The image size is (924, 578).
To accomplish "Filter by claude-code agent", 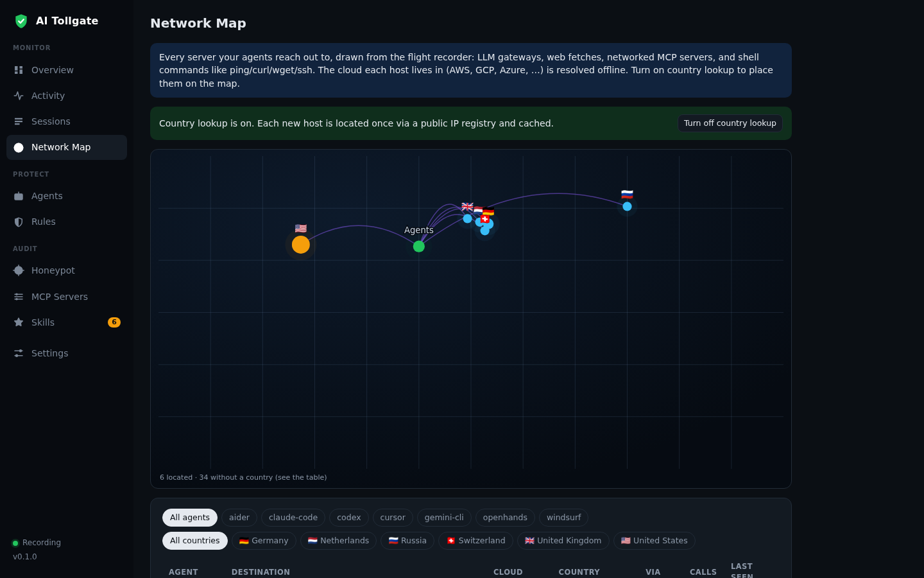I will pos(293,518).
